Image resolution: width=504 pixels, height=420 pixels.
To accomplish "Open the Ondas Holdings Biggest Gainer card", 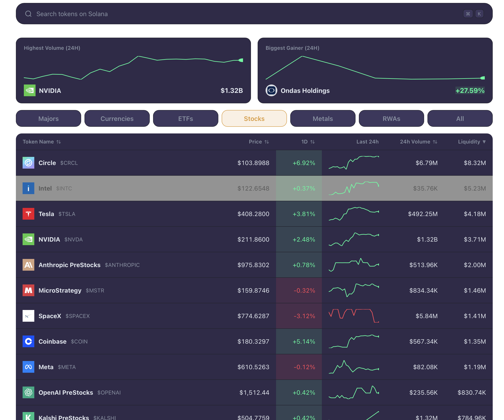I will pyautogui.click(x=375, y=70).
